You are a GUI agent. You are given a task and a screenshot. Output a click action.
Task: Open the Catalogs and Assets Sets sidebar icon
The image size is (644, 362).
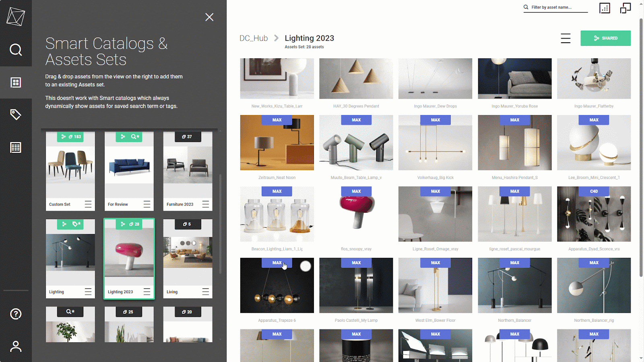coord(16,82)
